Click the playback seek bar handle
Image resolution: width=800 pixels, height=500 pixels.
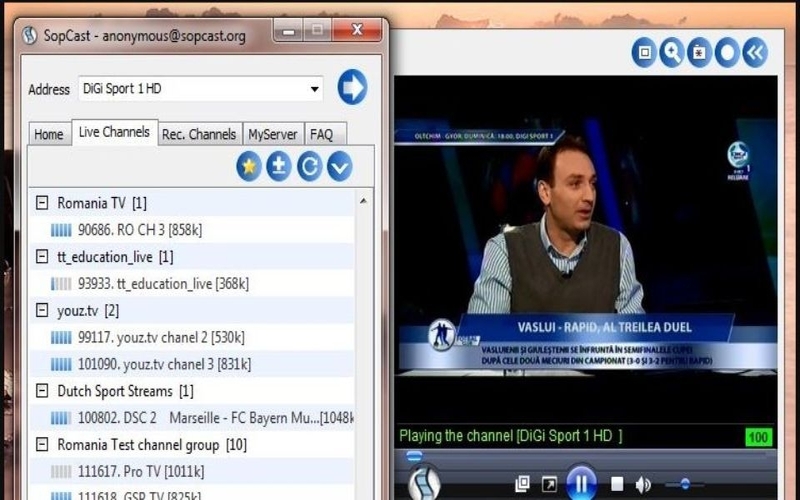coord(414,456)
